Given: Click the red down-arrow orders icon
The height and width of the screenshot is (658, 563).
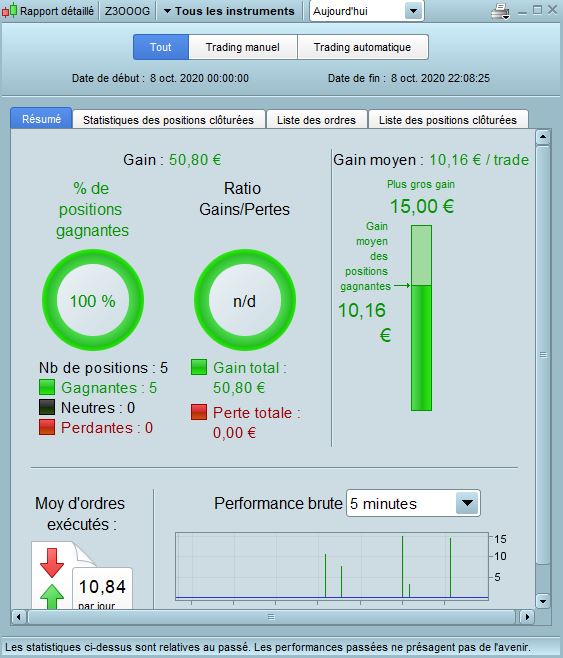Looking at the screenshot, I should click(x=52, y=562).
